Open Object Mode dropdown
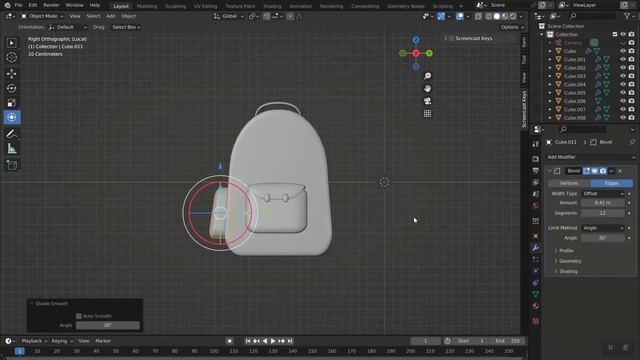This screenshot has height=360, width=640. tap(42, 16)
